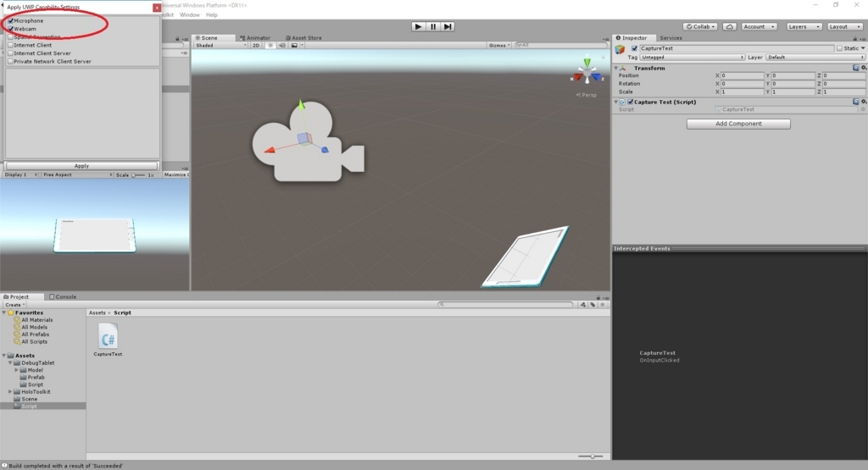Switch to the Animator tab
This screenshot has height=470, width=868.
point(255,38)
